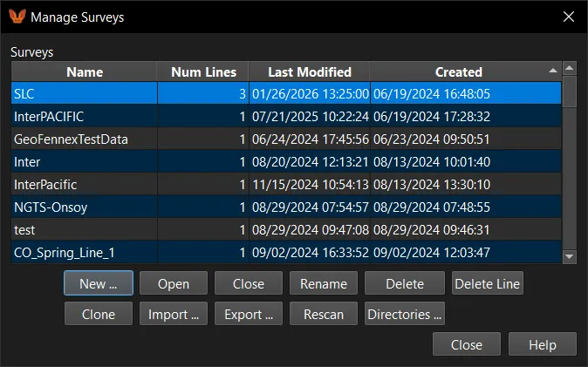
Task: Select the InterPACIFIC survey row
Action: (286, 116)
